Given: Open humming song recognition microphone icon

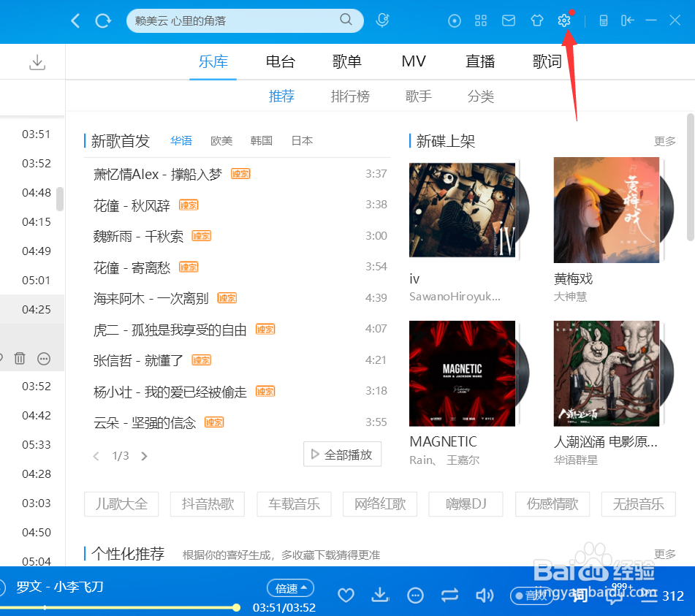Looking at the screenshot, I should click(x=382, y=20).
